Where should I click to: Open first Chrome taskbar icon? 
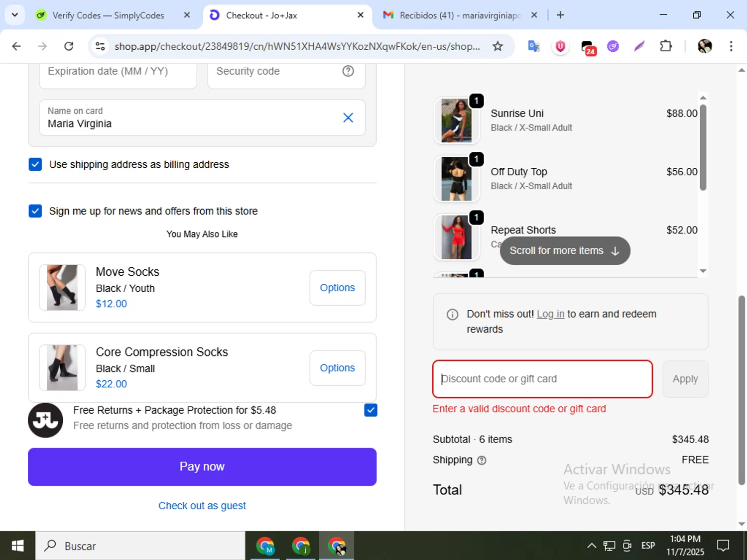(265, 546)
